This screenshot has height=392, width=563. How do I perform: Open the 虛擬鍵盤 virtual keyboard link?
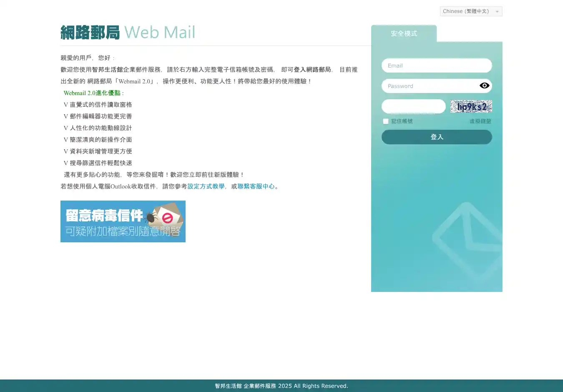tap(480, 121)
